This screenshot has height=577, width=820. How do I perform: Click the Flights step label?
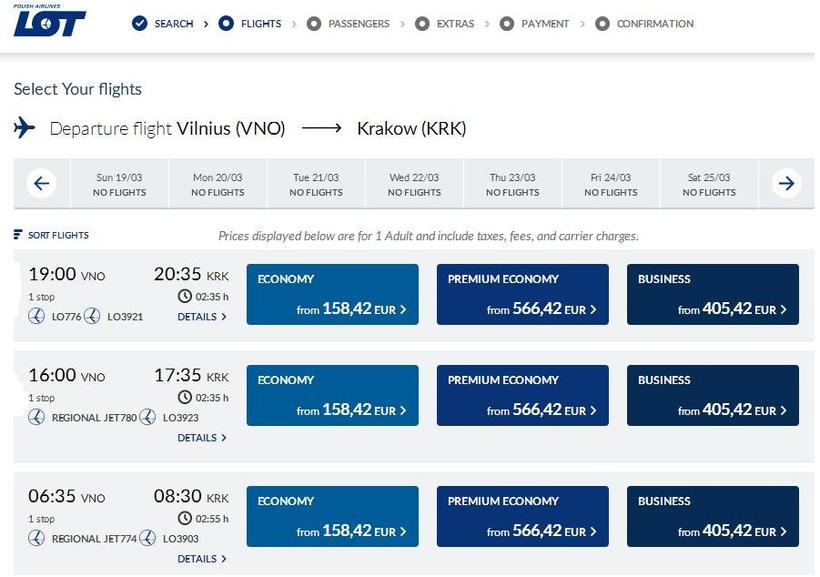coord(261,24)
